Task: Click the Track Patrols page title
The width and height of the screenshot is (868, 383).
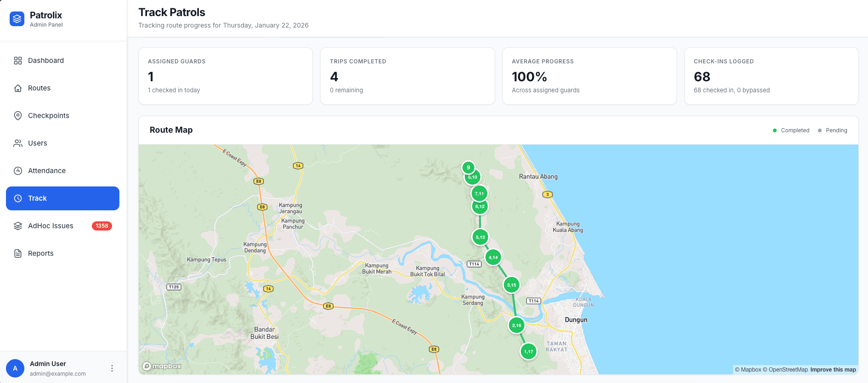Action: 172,12
